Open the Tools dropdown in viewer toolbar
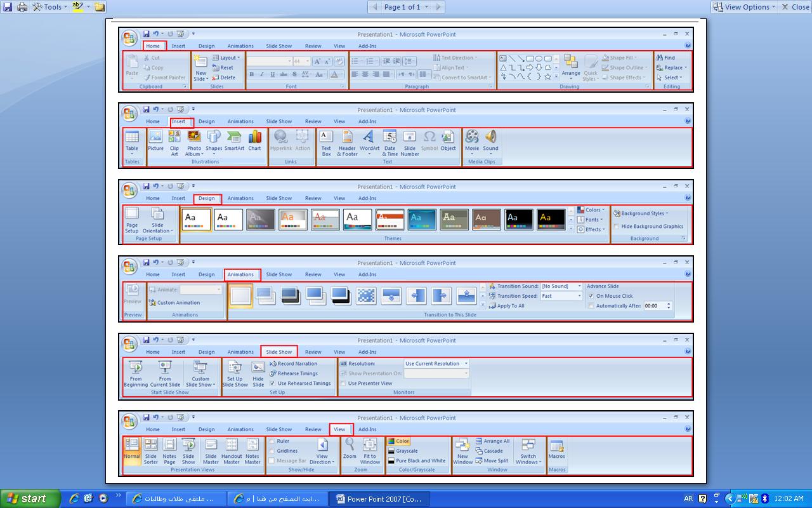The image size is (812, 508). point(49,7)
